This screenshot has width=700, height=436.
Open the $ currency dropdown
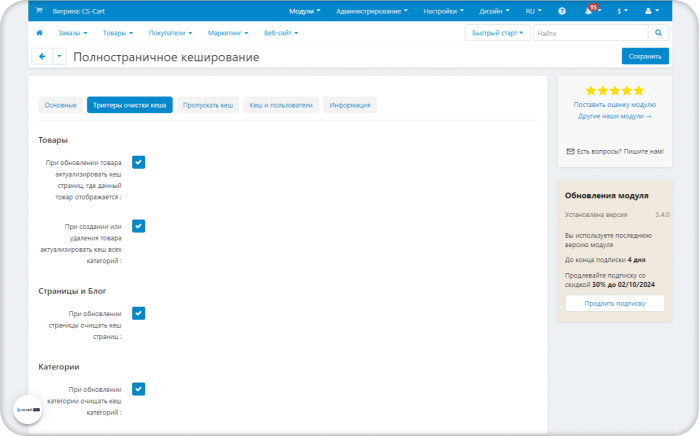click(x=622, y=11)
